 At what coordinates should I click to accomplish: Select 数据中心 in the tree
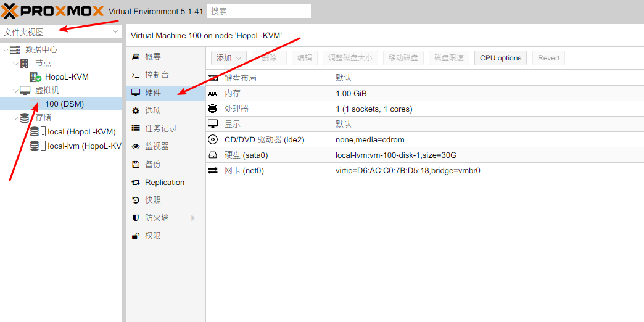(41, 50)
